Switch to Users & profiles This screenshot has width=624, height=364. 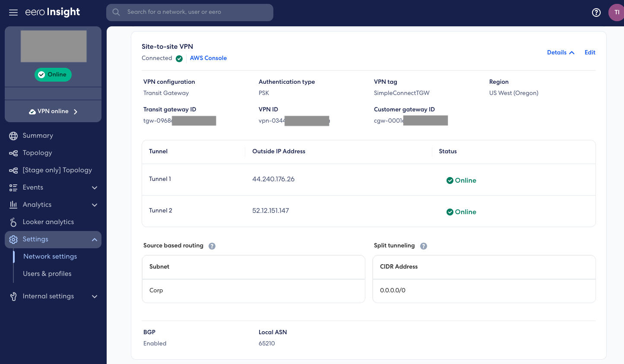click(47, 273)
